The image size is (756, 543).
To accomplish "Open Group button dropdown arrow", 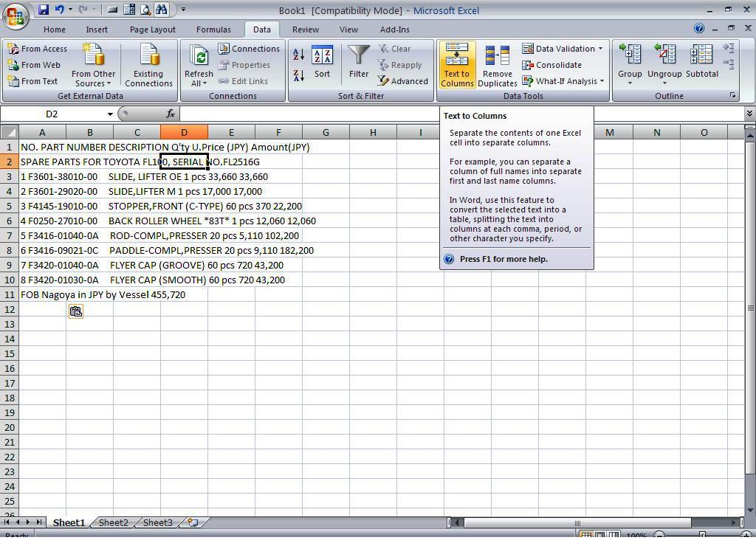I will pyautogui.click(x=630, y=84).
